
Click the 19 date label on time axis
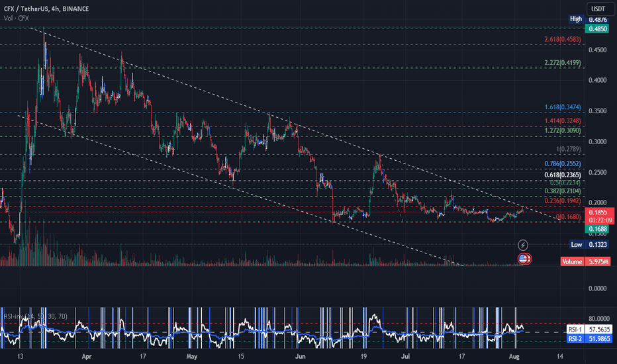pos(363,357)
